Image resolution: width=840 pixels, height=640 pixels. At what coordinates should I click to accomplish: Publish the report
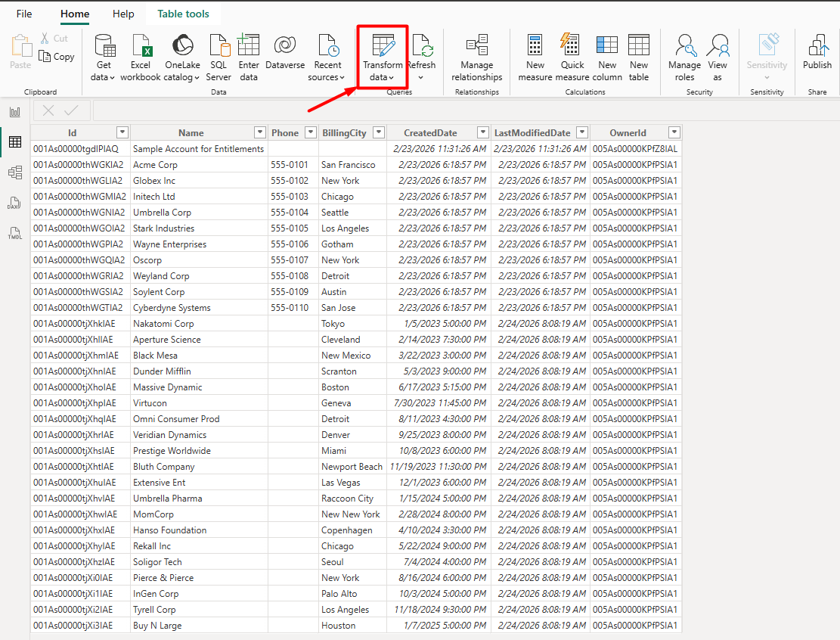pos(817,46)
